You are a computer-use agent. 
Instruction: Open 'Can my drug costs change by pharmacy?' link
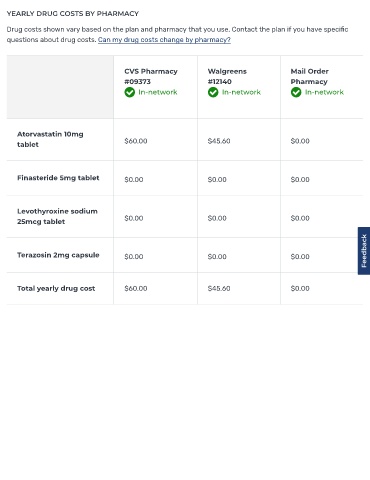164,40
